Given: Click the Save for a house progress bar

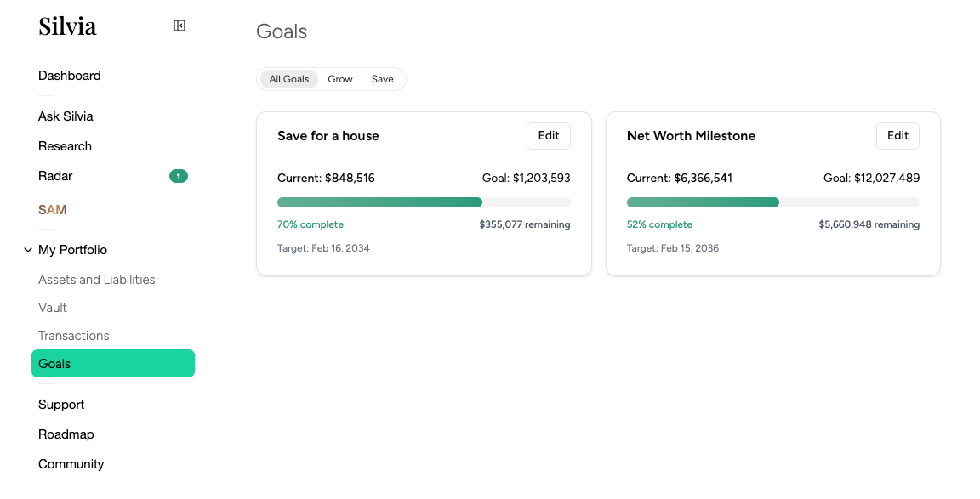Looking at the screenshot, I should pos(424,202).
